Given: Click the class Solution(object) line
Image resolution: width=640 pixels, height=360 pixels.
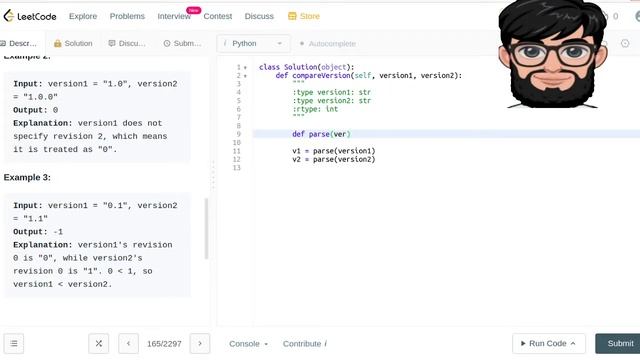Looking at the screenshot, I should click(307, 67).
